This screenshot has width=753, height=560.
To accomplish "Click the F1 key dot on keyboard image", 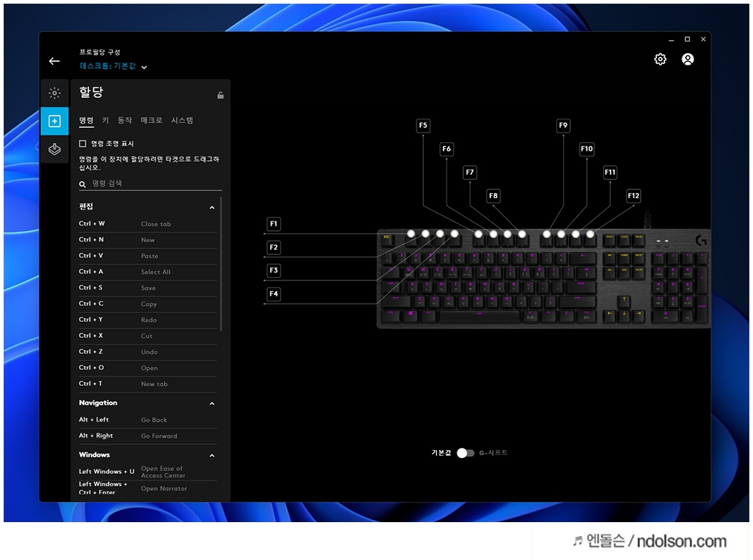I will pos(411,234).
